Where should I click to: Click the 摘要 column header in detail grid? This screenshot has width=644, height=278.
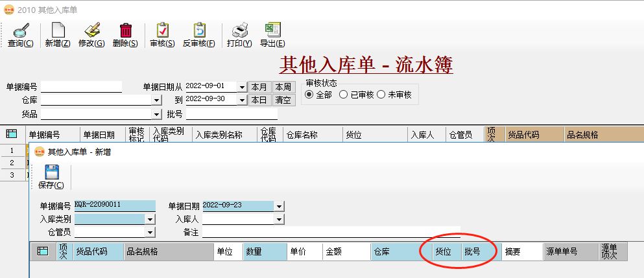click(x=522, y=251)
